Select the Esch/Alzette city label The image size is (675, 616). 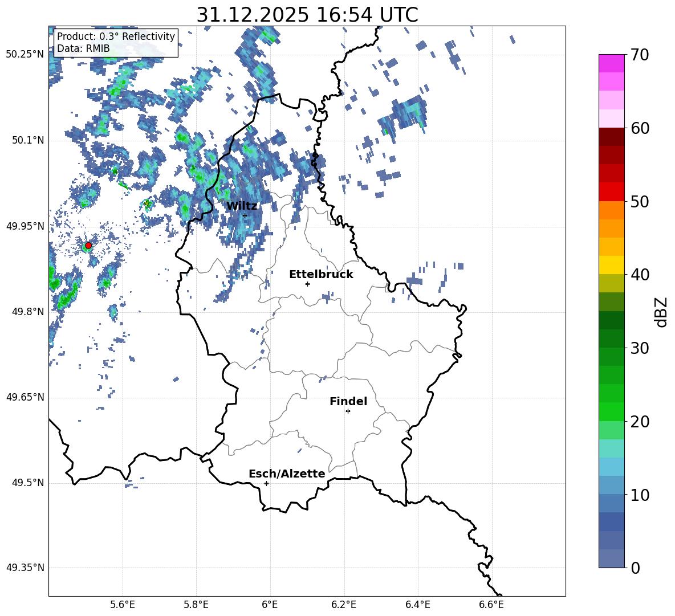[x=287, y=474]
